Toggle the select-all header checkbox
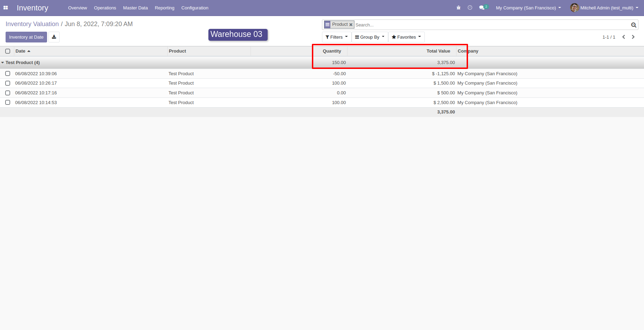644x330 pixels. tap(8, 51)
